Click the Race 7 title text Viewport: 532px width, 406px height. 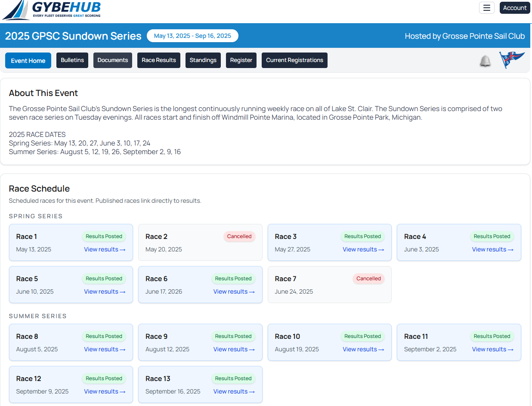click(x=286, y=279)
